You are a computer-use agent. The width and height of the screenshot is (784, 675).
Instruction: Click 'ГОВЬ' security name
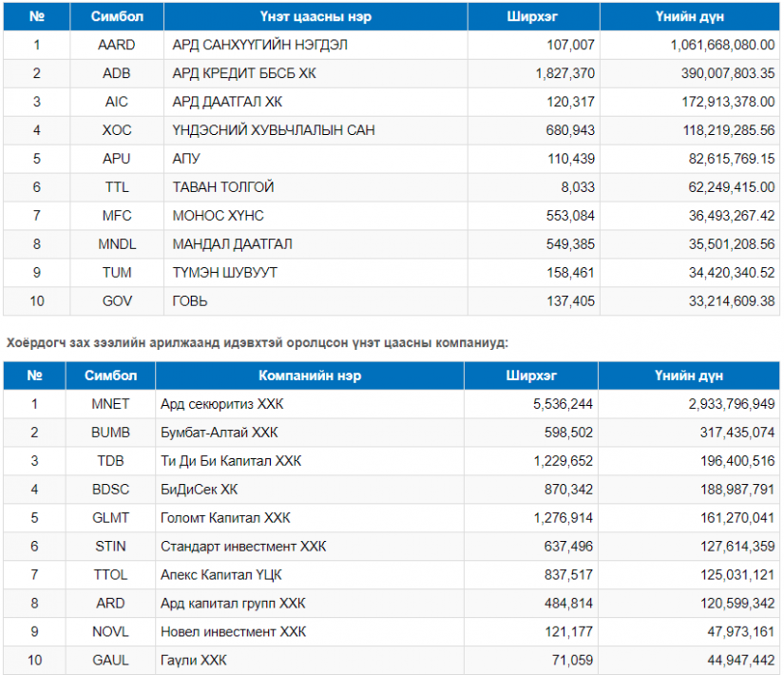[189, 301]
